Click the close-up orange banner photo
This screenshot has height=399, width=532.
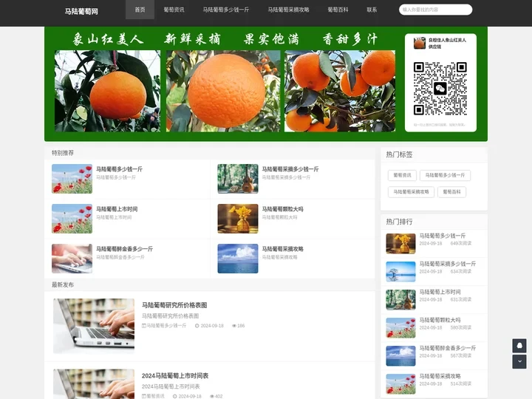pyautogui.click(x=223, y=91)
